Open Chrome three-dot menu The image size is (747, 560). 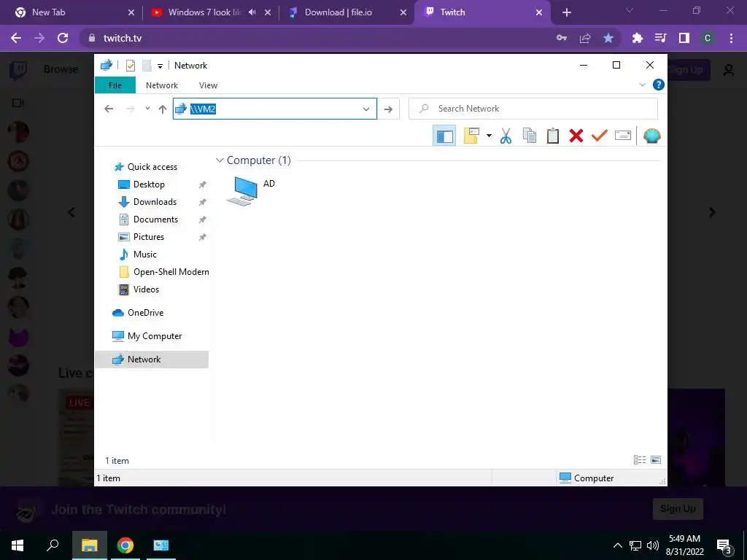[x=731, y=38]
